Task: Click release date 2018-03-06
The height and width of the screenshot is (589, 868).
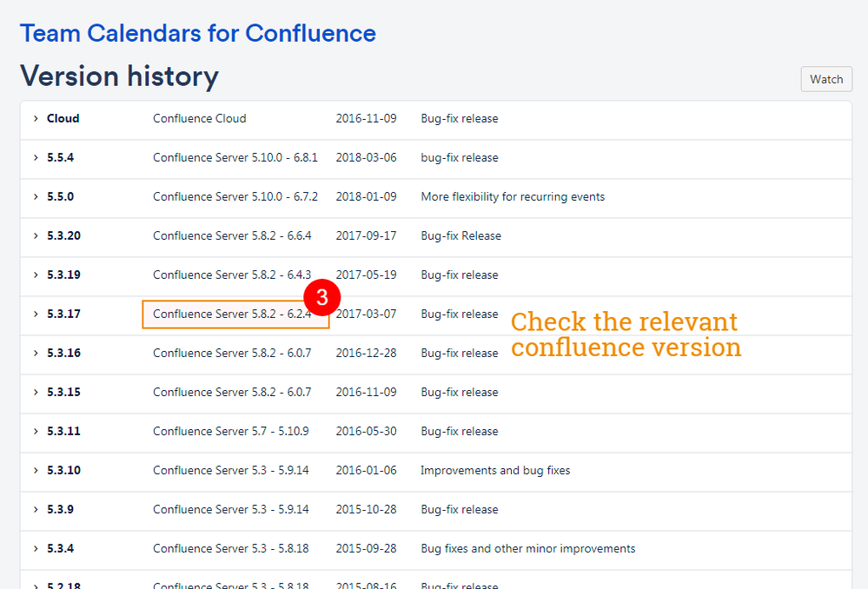Action: (x=367, y=158)
